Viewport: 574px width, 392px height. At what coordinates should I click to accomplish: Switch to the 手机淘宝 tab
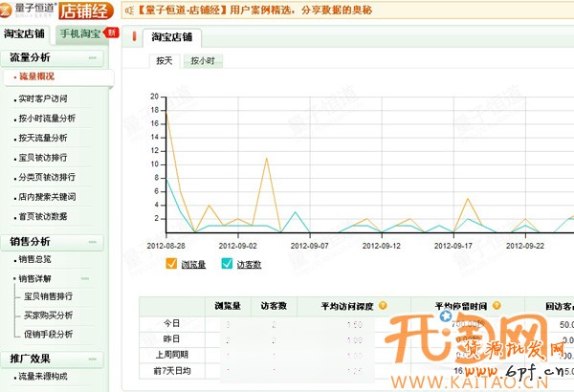(80, 34)
